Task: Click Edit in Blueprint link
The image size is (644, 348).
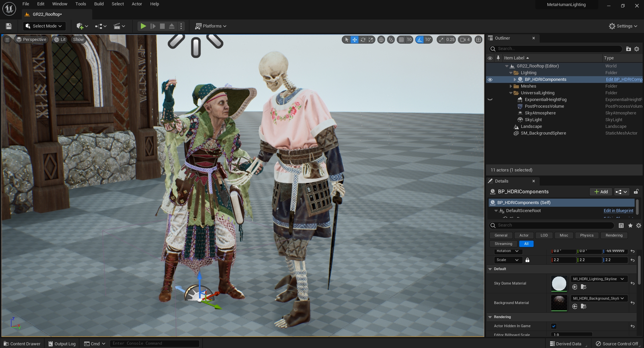Action: tap(618, 211)
